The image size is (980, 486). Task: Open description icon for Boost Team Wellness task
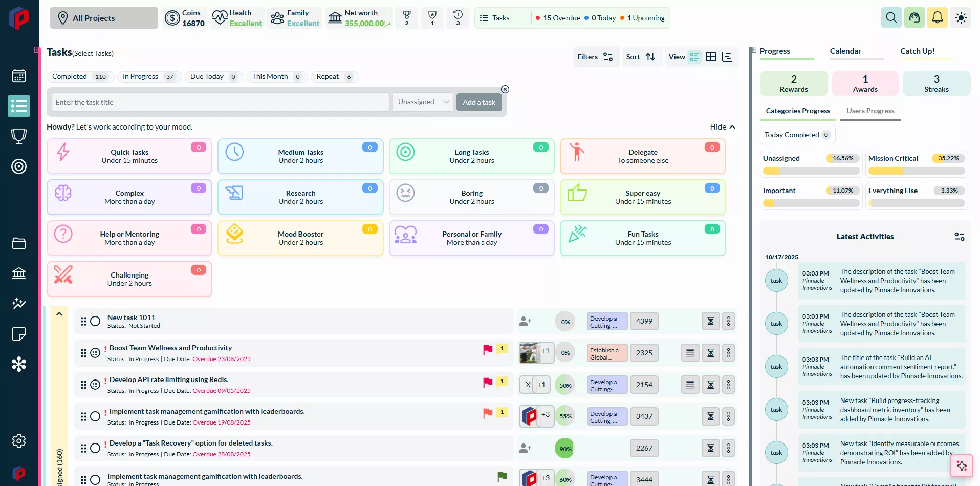point(690,353)
